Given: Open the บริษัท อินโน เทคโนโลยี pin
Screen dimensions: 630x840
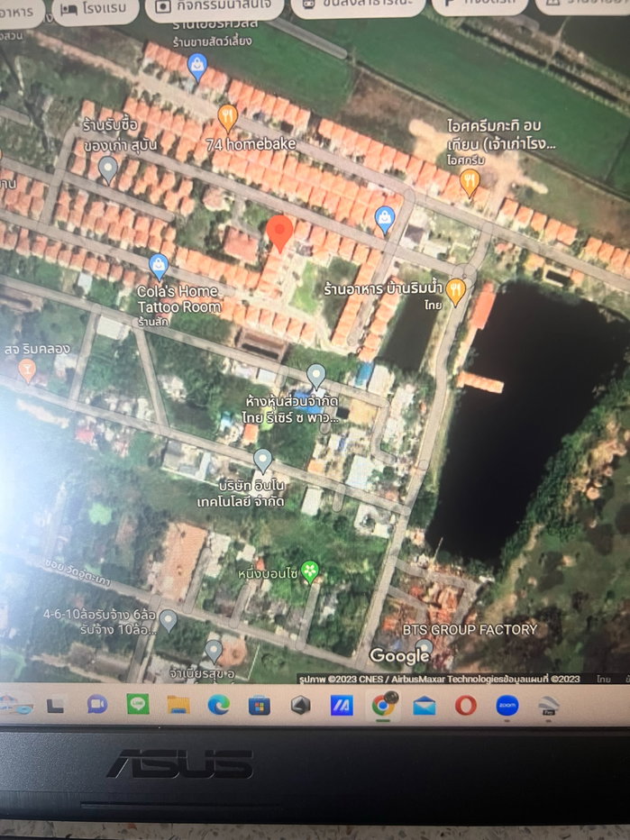Looking at the screenshot, I should click(x=262, y=461).
